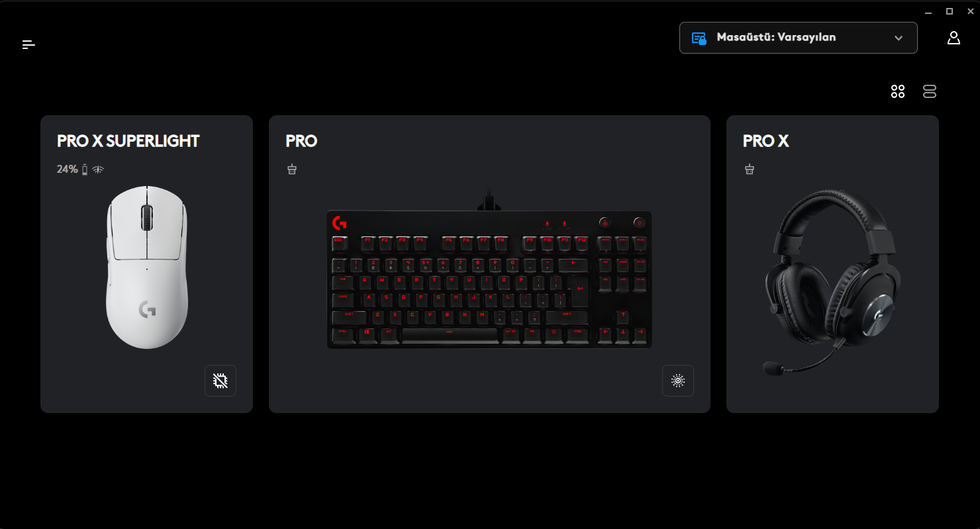This screenshot has width=980, height=529.
Task: Click the mouse battery level icon
Action: (85, 169)
